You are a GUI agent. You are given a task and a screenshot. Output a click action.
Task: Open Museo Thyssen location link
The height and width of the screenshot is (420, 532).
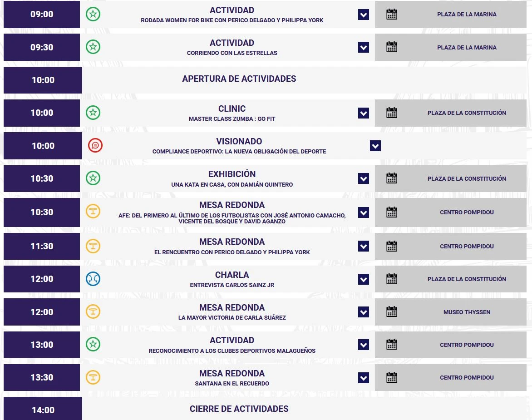pos(467,312)
